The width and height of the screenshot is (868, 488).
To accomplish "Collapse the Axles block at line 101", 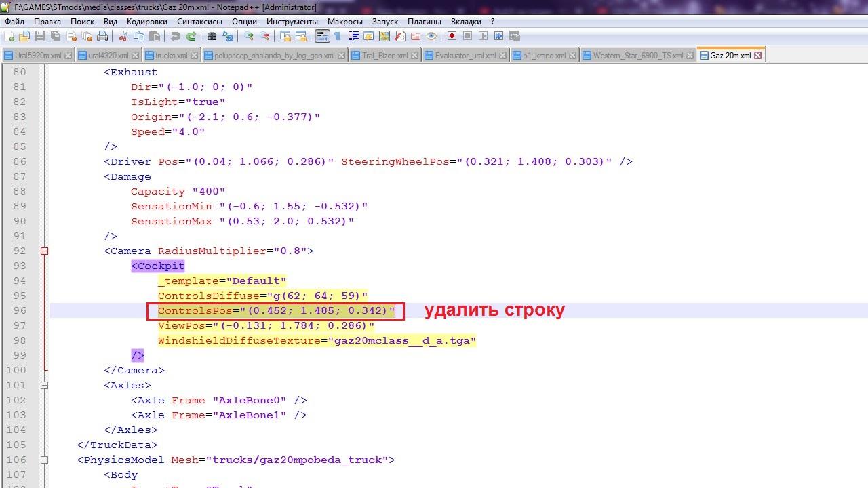I will click(x=44, y=385).
